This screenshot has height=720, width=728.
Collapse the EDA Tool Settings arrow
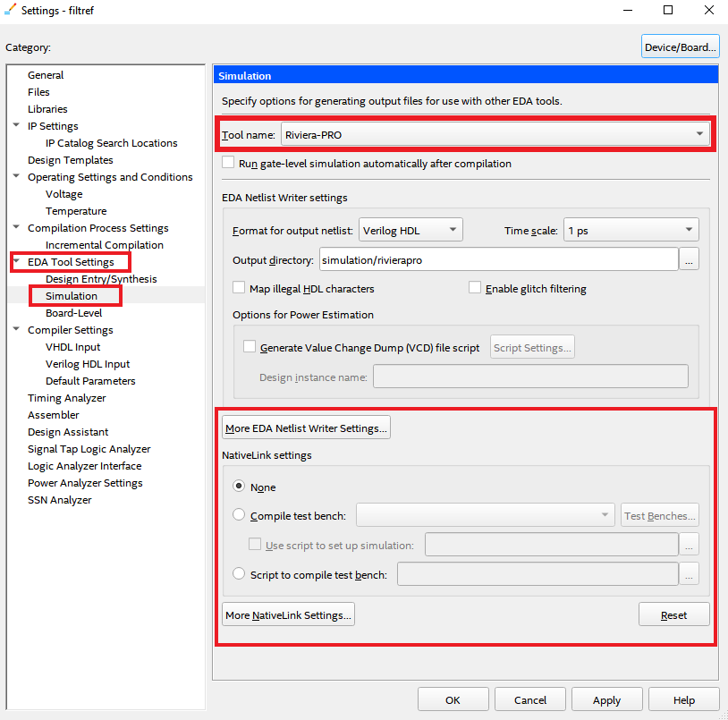pyautogui.click(x=16, y=261)
